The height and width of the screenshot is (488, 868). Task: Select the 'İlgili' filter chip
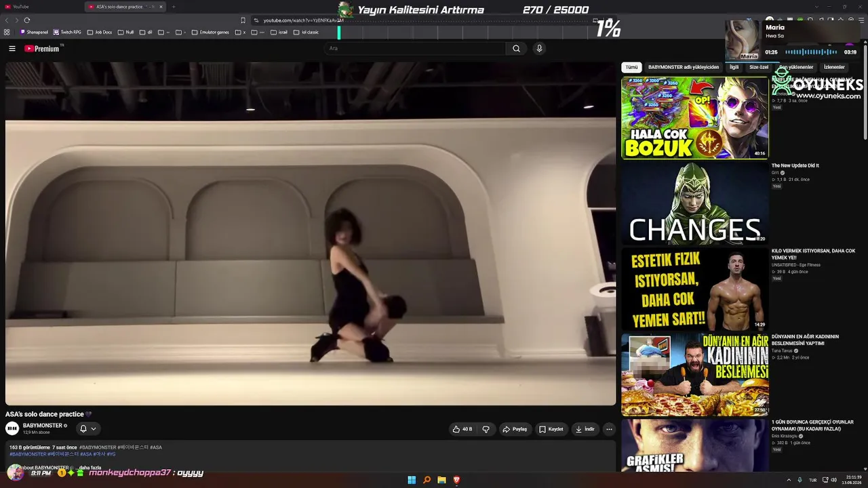734,67
